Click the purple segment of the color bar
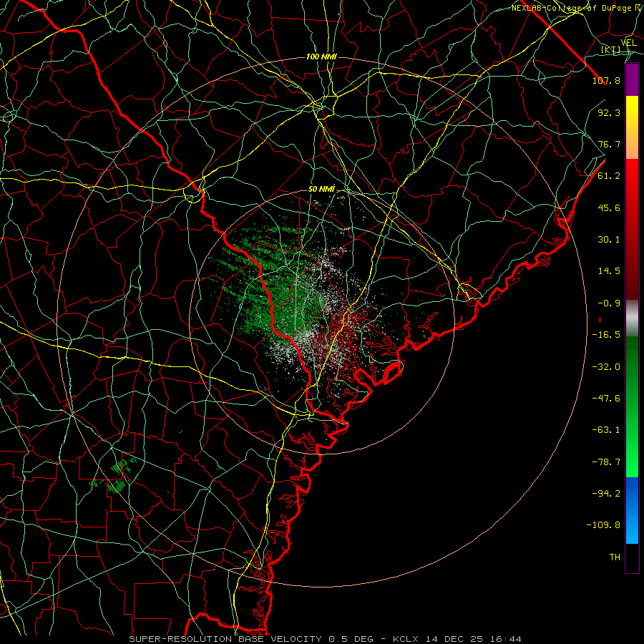 click(632, 79)
